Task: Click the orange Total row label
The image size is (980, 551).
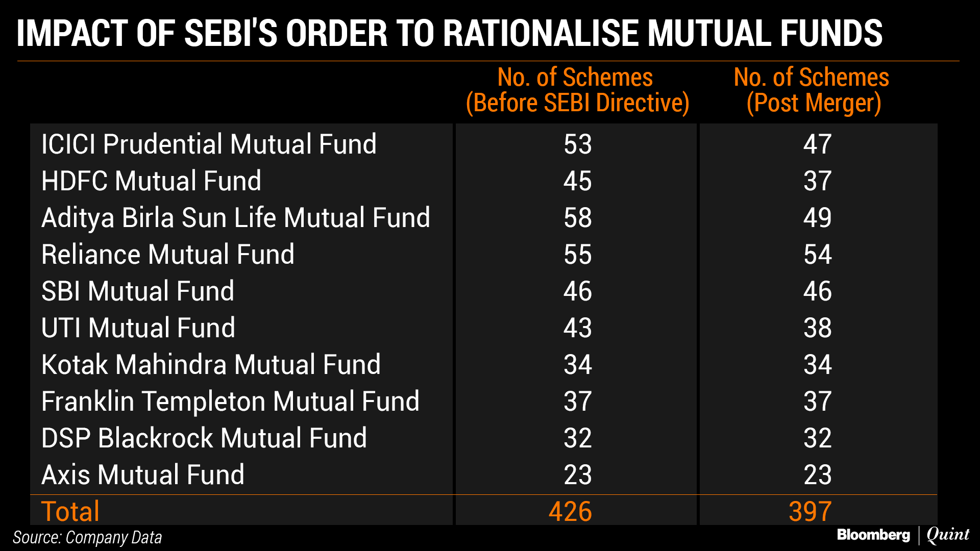Action: click(x=70, y=511)
